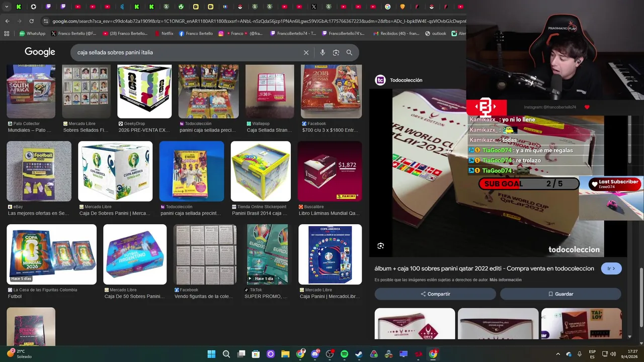
Task: Open Netflix bookmark
Action: pos(164,34)
